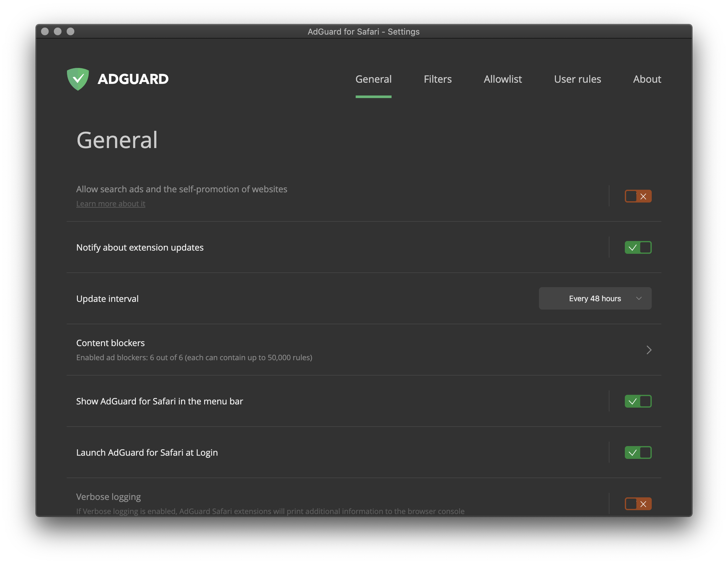
Task: Open the Allowlist tab
Action: pyautogui.click(x=503, y=79)
